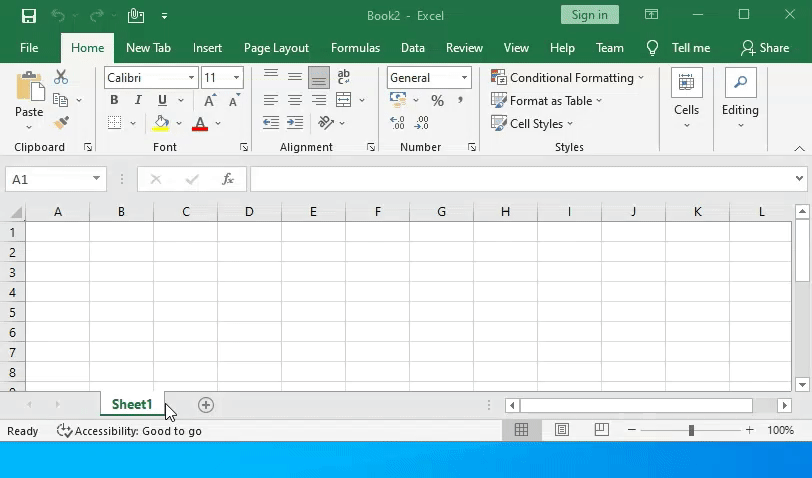
Task: Switch to the Page Layout tab
Action: pyautogui.click(x=276, y=48)
